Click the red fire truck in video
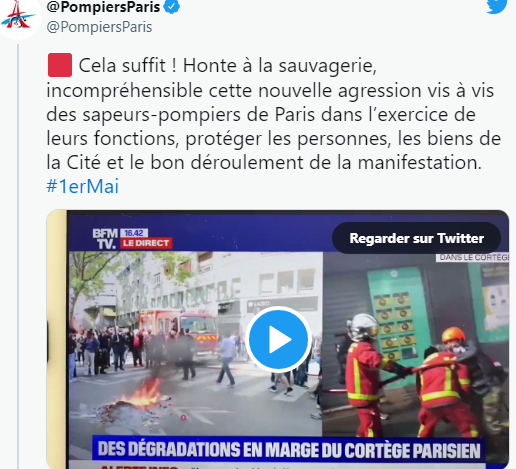516x469 pixels. pyautogui.click(x=179, y=331)
